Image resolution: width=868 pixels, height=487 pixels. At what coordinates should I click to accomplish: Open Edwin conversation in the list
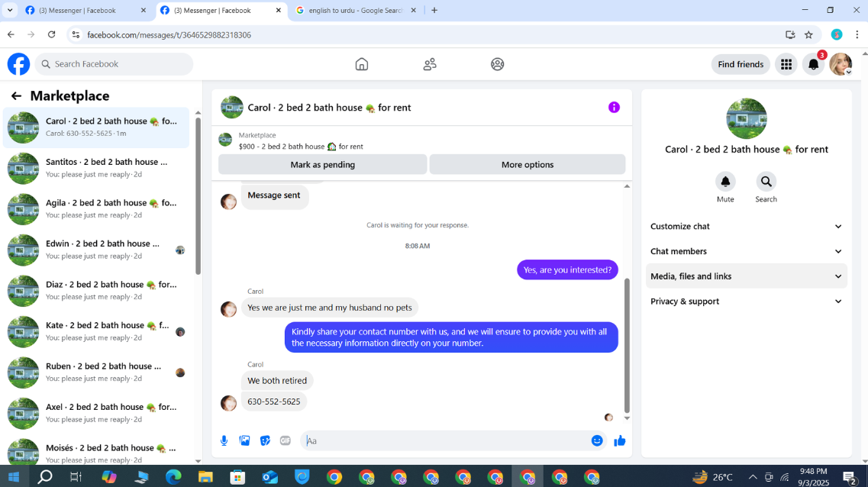pos(97,250)
